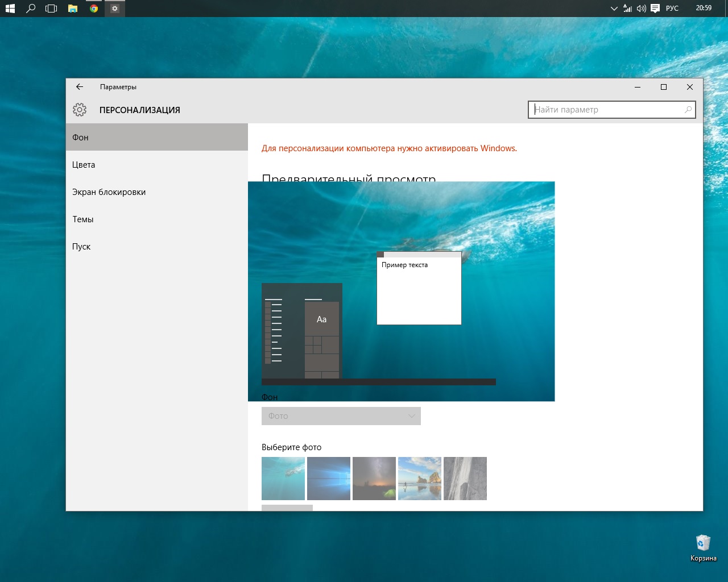Pick the night sky tent wallpaper thumbnail

[x=374, y=479]
